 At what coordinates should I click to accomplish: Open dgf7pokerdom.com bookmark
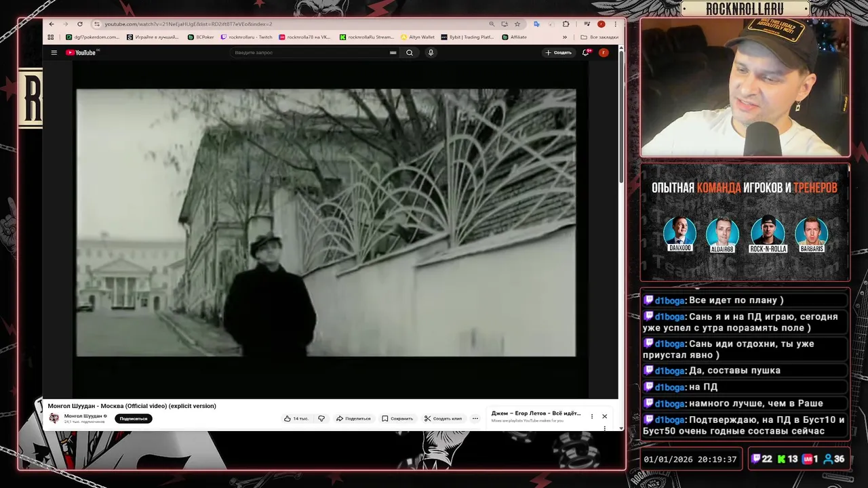(x=92, y=37)
